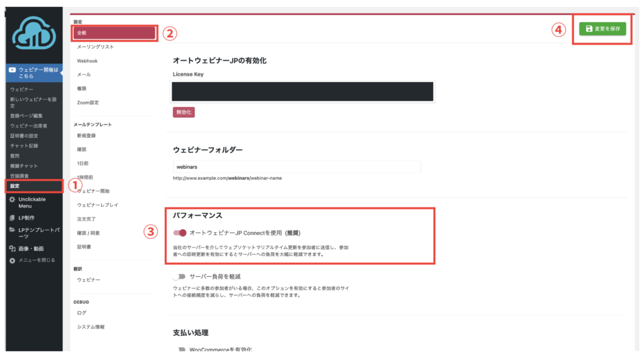Enable the サーバー負荷を軽減 toggle

click(180, 276)
